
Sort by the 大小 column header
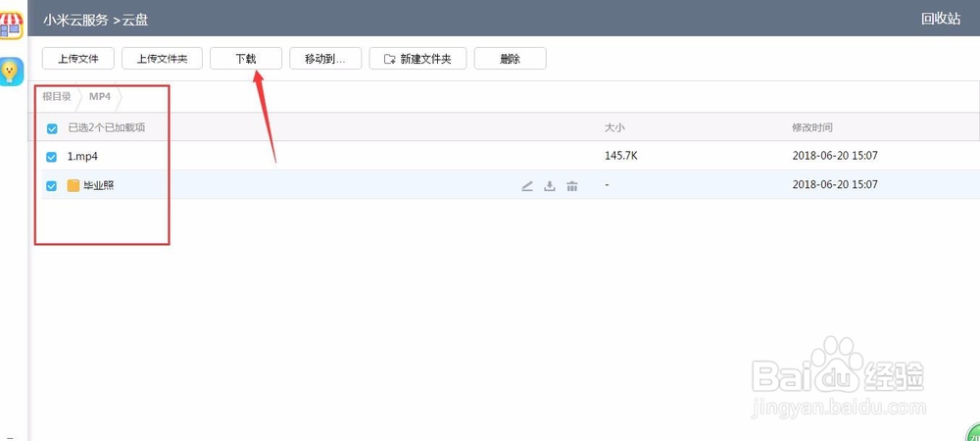614,127
